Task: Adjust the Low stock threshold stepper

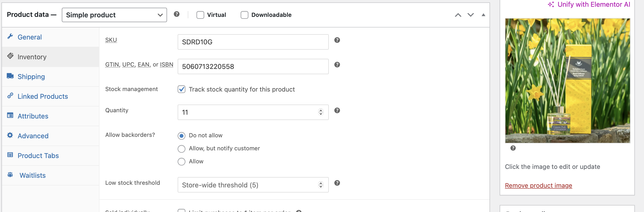Action: tap(321, 185)
